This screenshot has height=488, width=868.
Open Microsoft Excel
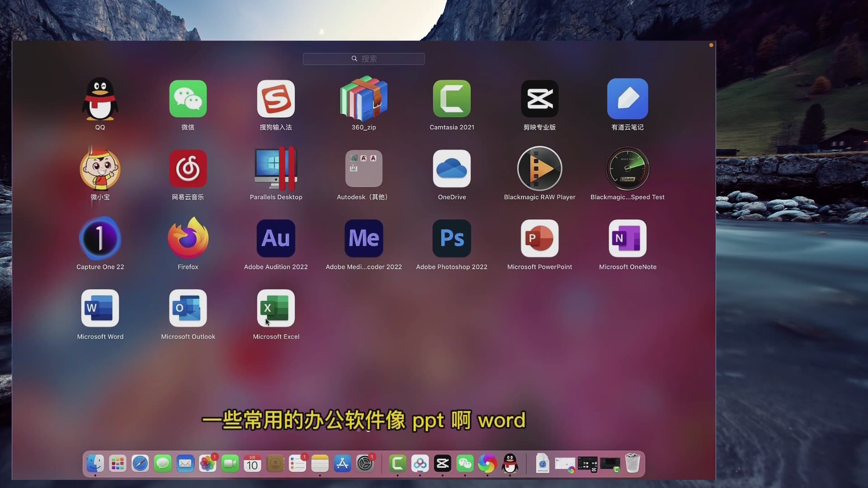point(276,308)
